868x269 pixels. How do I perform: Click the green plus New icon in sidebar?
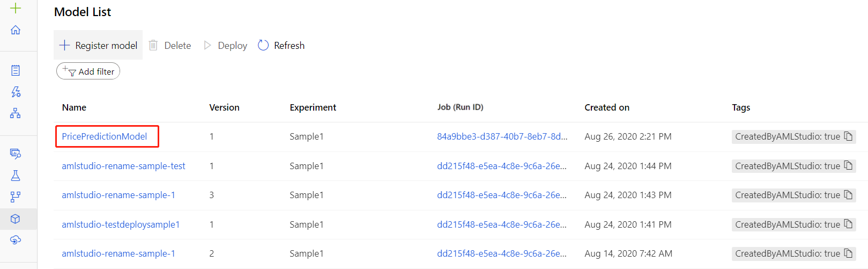click(16, 8)
